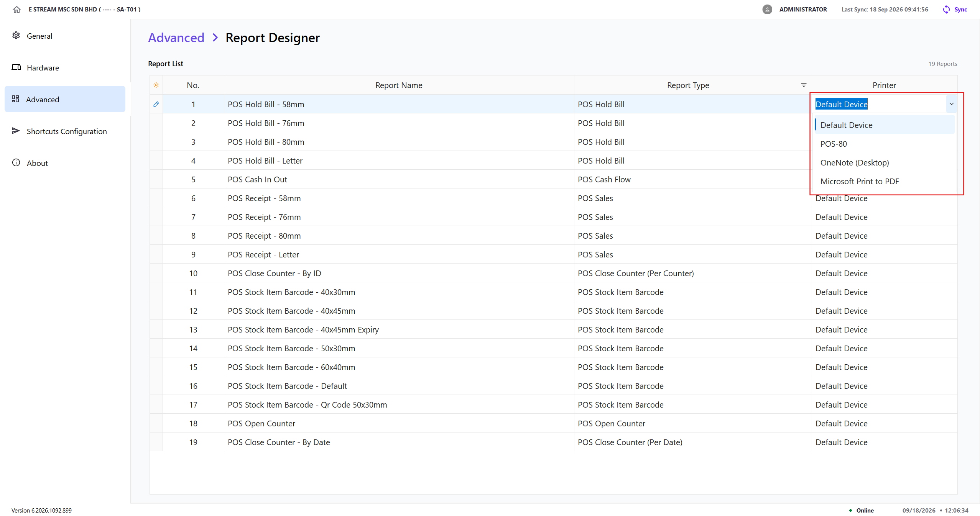Open the Report Type filter icon
Screen dimensions: 980x516
click(x=804, y=85)
